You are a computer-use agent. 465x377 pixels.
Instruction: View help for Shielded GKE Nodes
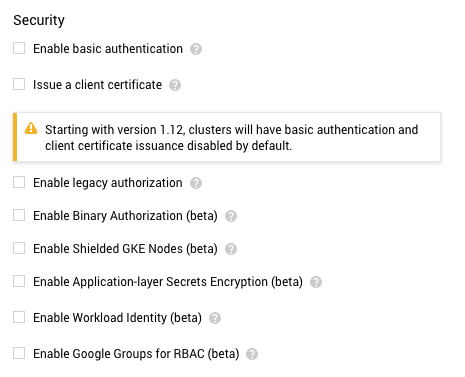pyautogui.click(x=231, y=249)
